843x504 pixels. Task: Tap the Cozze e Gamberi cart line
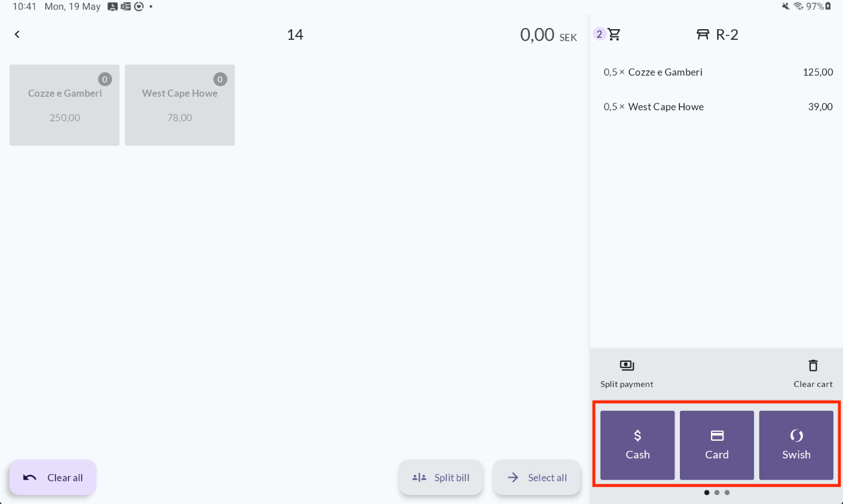tap(717, 72)
